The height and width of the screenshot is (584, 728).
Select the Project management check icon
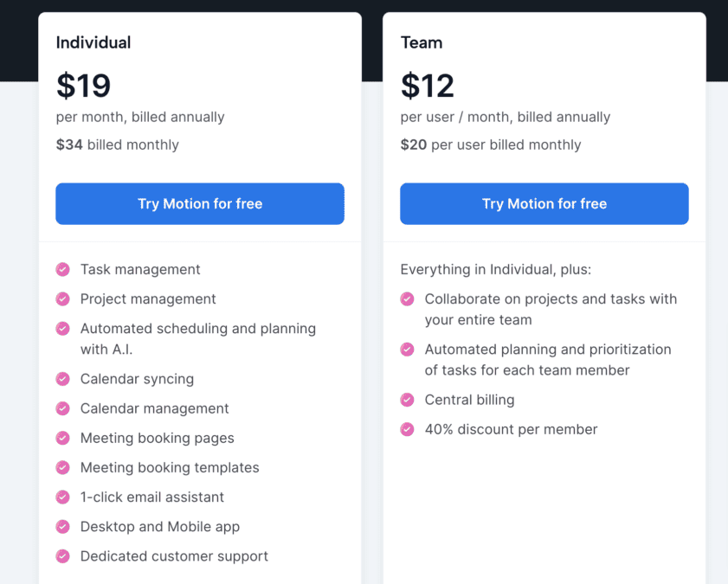62,298
